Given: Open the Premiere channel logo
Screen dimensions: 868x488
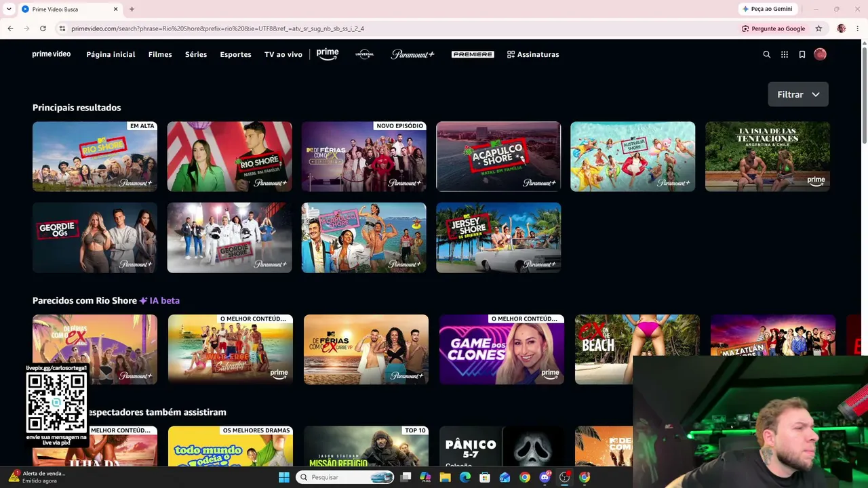Looking at the screenshot, I should 473,54.
